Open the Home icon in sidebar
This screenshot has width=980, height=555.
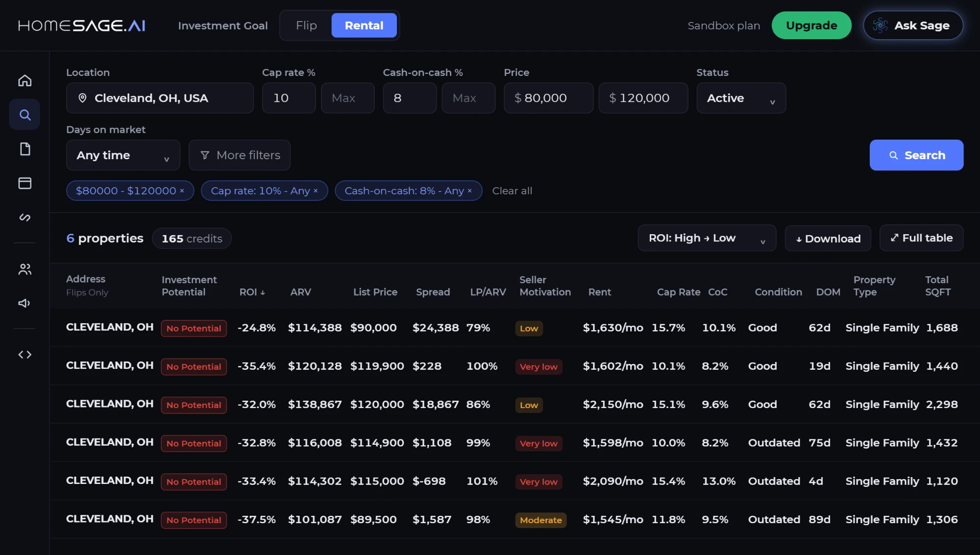(x=24, y=80)
